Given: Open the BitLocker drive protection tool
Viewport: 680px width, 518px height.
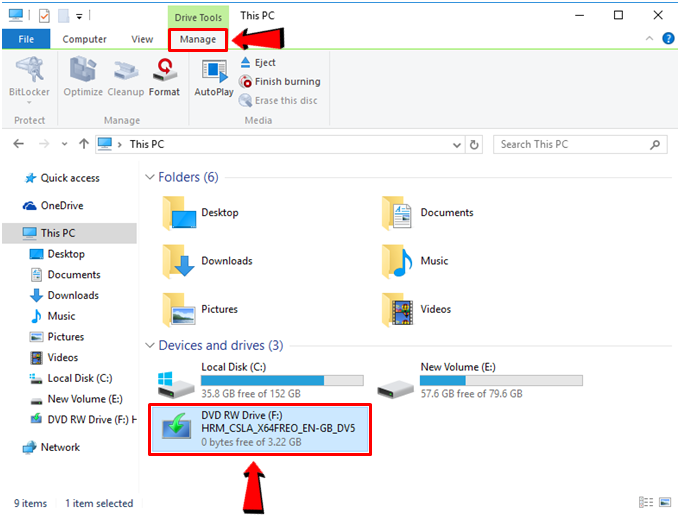Looking at the screenshot, I should pos(29,78).
